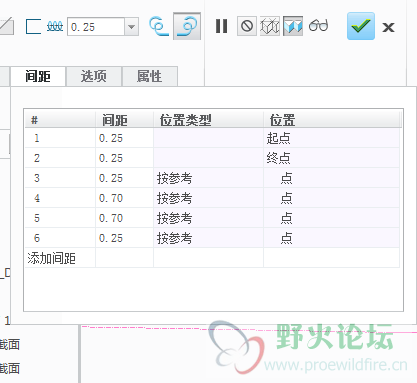Screen dimensions: 417x383
Task: Cancel the feature with the X icon
Action: click(388, 27)
